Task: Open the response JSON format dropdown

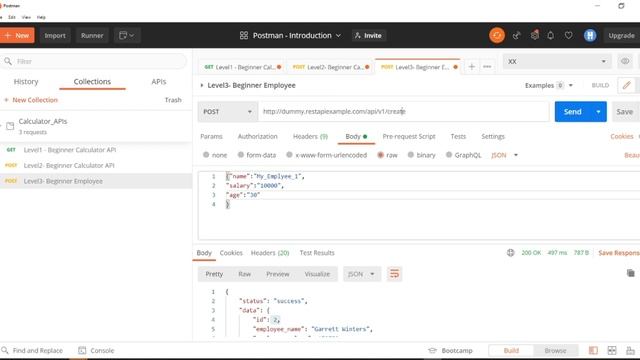Action: click(362, 274)
